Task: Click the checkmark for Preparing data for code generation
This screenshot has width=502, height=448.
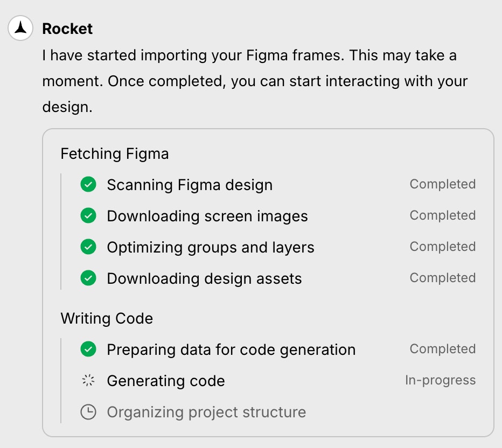Action: coord(88,349)
